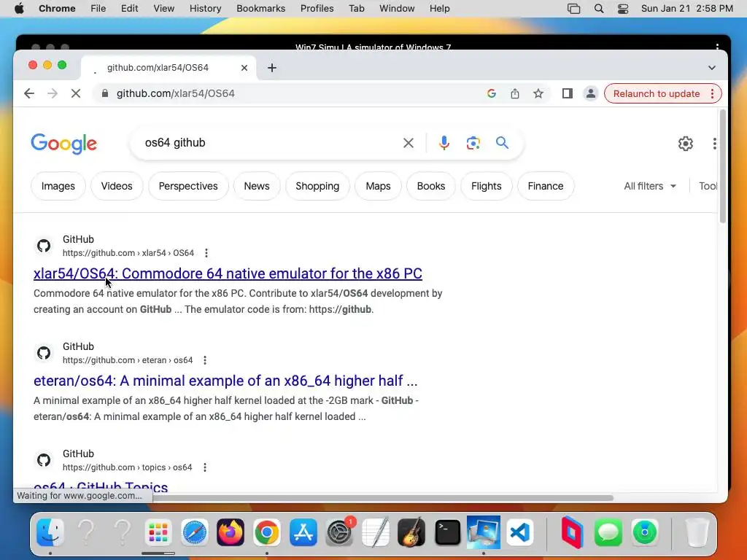747x560 pixels.
Task: Click Relaunch to update button
Action: point(657,93)
